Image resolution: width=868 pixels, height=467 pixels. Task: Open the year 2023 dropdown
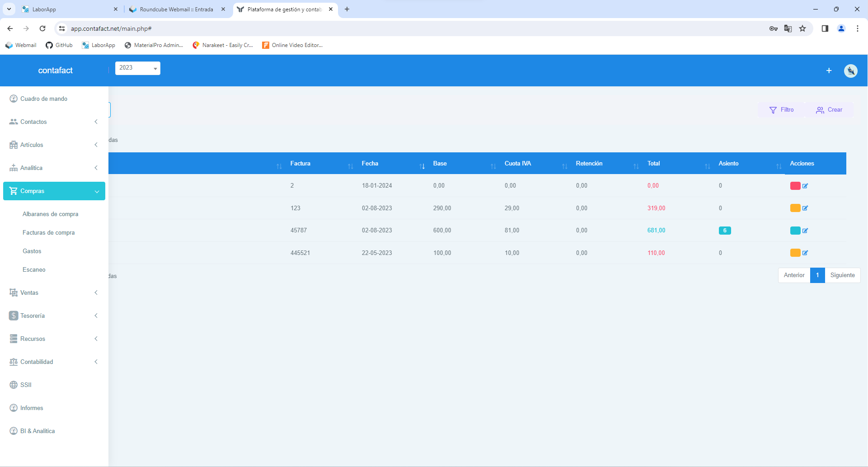pyautogui.click(x=137, y=68)
